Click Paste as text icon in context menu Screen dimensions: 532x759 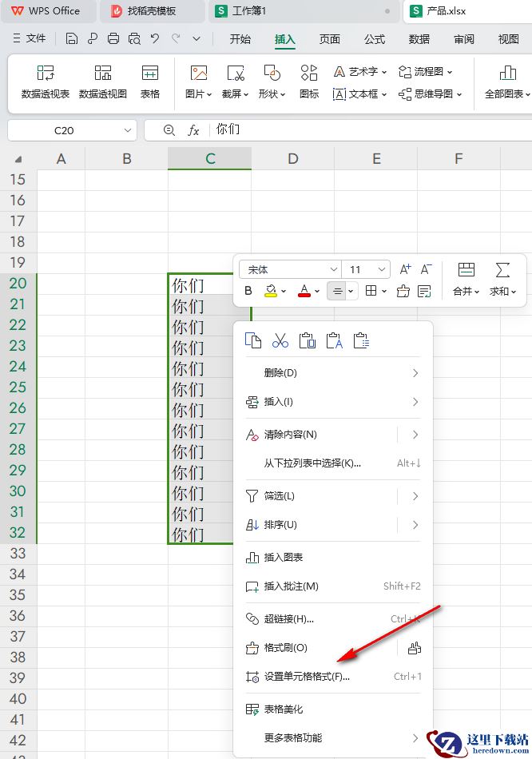coord(335,340)
